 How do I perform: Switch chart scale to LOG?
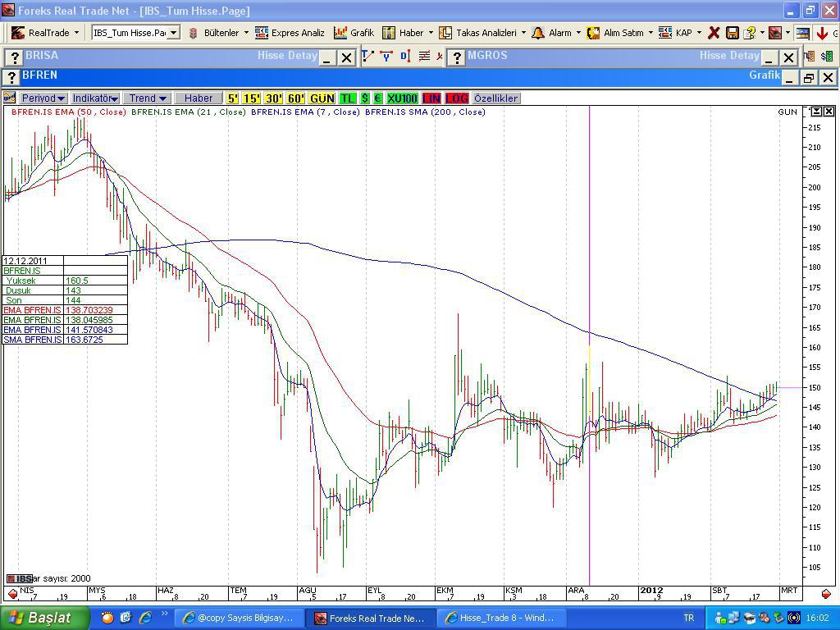coord(456,98)
